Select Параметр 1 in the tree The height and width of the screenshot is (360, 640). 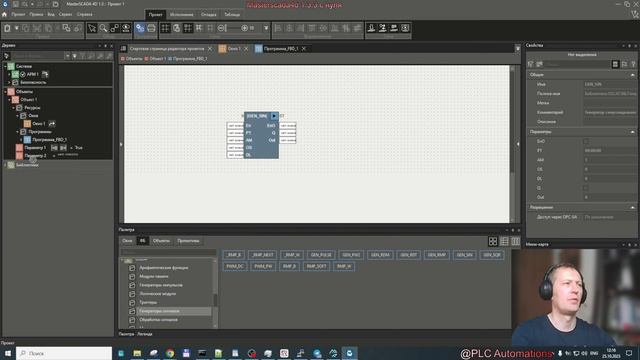[35, 148]
